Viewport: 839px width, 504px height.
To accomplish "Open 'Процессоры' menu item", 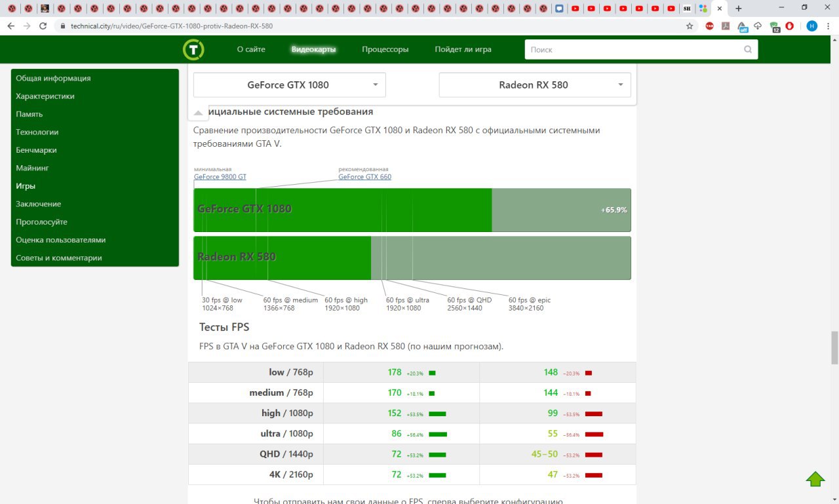I will click(x=385, y=49).
